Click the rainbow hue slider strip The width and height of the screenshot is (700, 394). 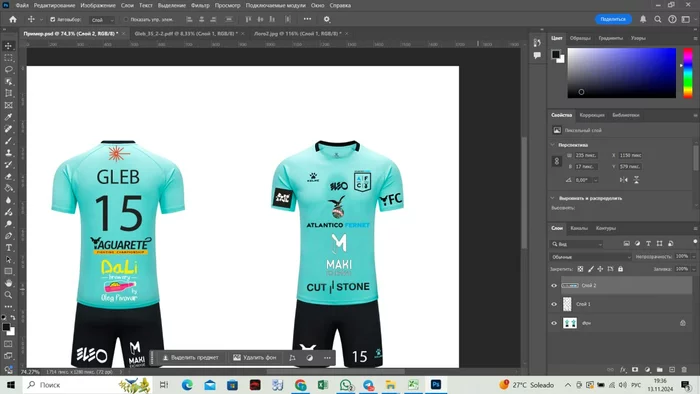pyautogui.click(x=688, y=73)
